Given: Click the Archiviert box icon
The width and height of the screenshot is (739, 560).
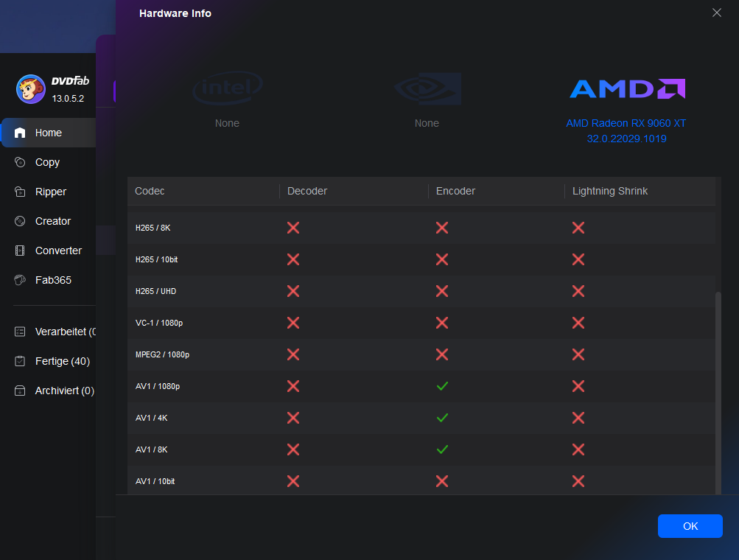Looking at the screenshot, I should point(20,391).
